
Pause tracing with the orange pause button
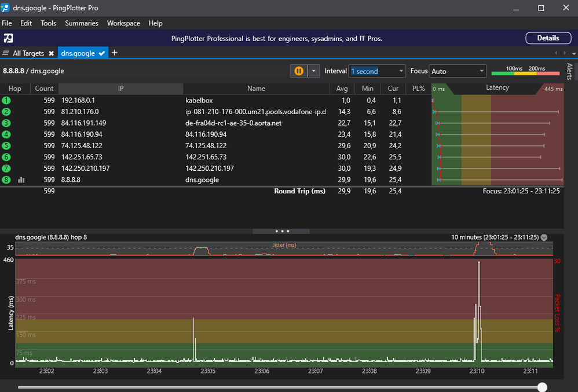click(298, 71)
